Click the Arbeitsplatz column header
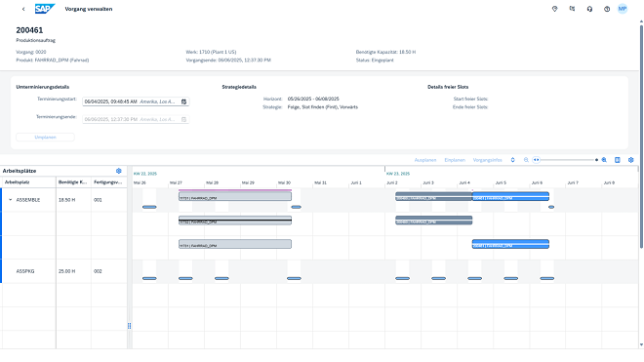Screen dimensions: 644x362 point(28,182)
